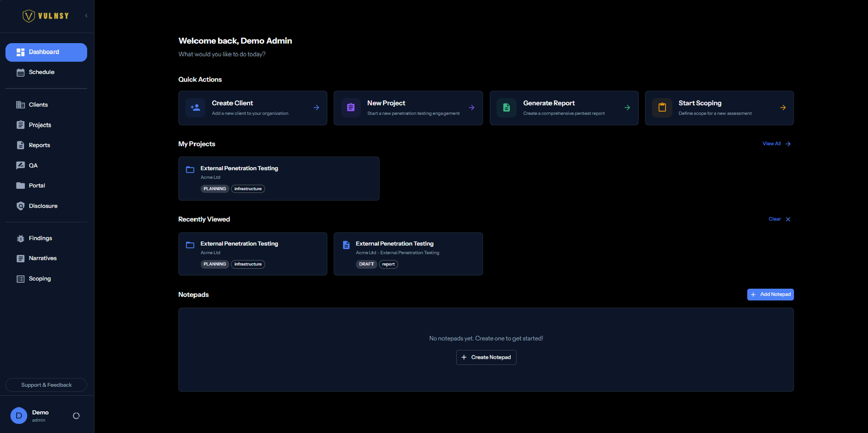Open External Penetration Testing in My Projects

tap(279, 179)
